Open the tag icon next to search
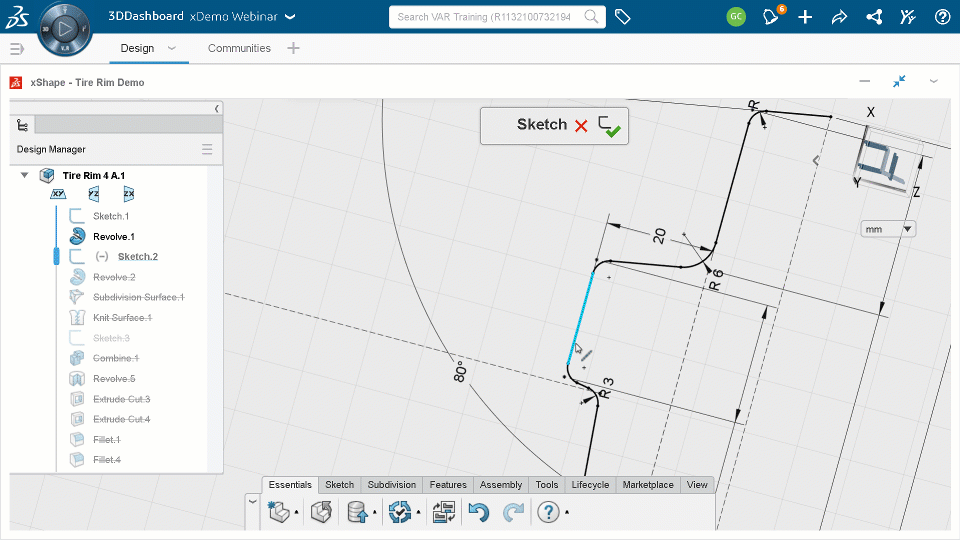 pyautogui.click(x=623, y=17)
